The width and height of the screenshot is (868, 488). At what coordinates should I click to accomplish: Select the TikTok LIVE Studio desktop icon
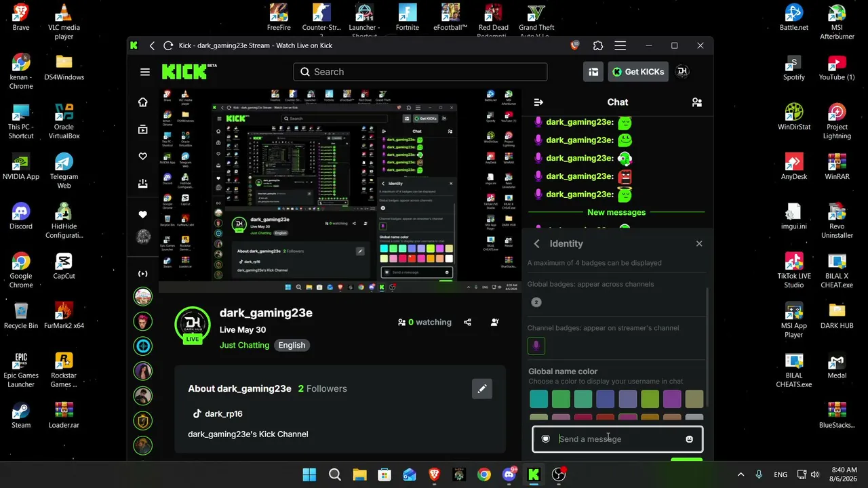click(794, 270)
